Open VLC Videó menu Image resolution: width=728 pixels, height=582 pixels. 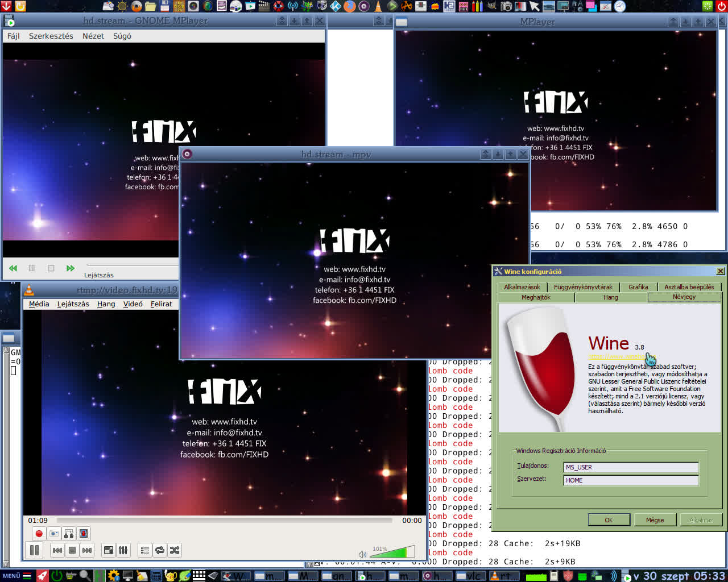coord(133,304)
